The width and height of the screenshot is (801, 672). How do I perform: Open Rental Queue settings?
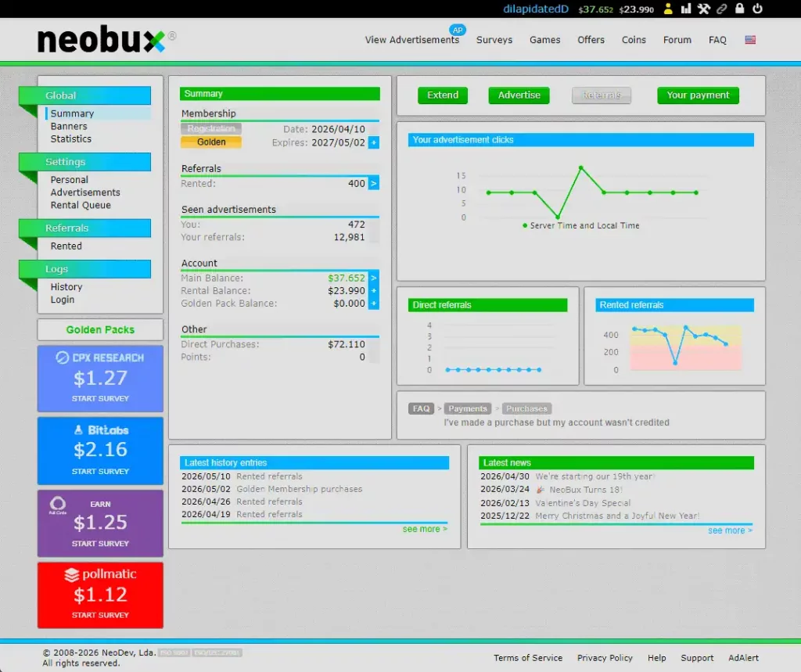[81, 206]
